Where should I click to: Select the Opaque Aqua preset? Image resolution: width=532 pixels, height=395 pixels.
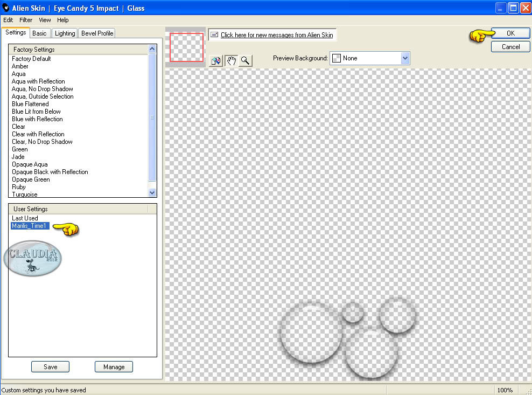[30, 164]
